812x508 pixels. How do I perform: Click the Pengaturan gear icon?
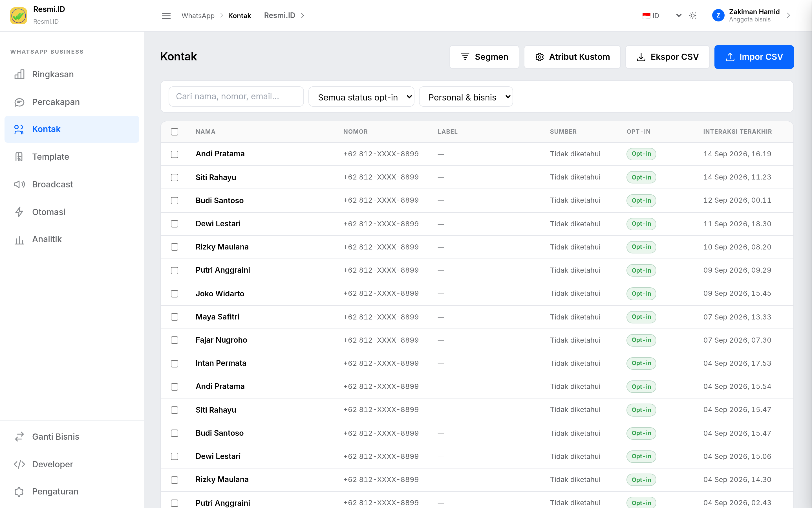click(19, 492)
